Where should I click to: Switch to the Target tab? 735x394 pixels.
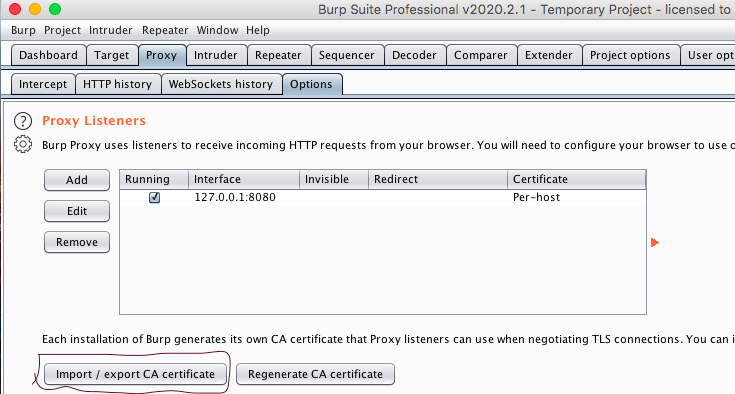tap(112, 55)
